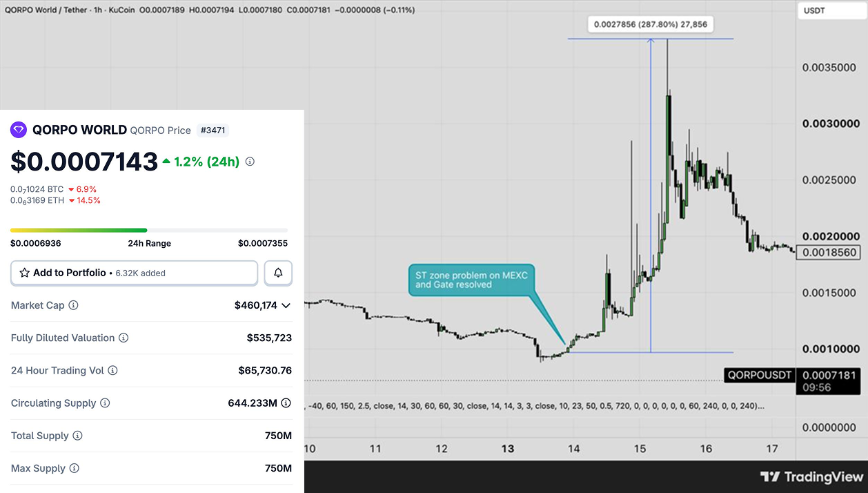Image resolution: width=868 pixels, height=493 pixels.
Task: Click the star icon in Add to Portfolio
Action: click(x=25, y=273)
